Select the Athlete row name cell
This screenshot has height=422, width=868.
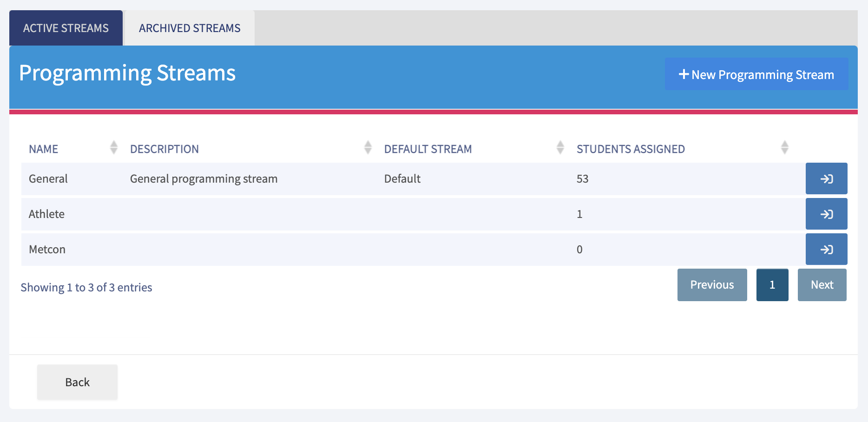click(x=47, y=214)
